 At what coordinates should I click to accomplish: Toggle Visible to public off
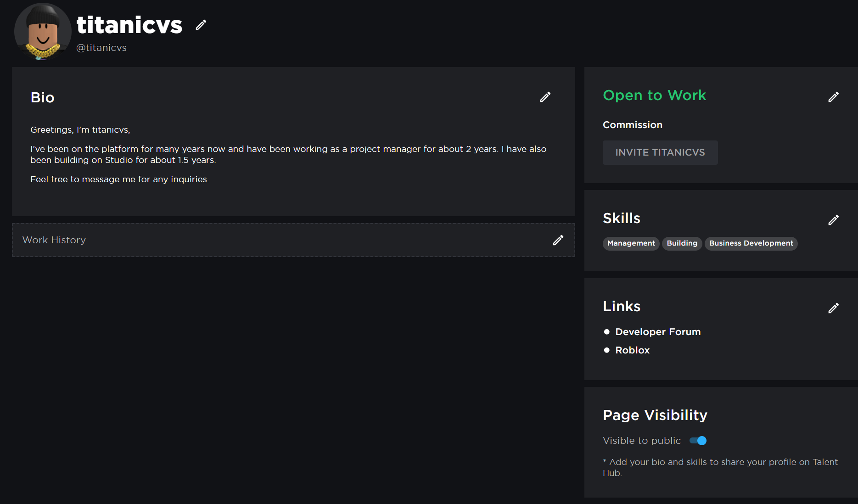coord(698,440)
